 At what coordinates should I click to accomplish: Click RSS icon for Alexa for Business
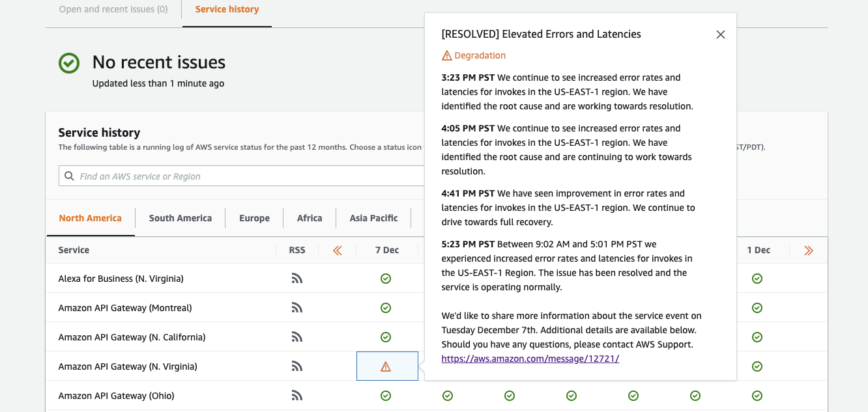297,279
